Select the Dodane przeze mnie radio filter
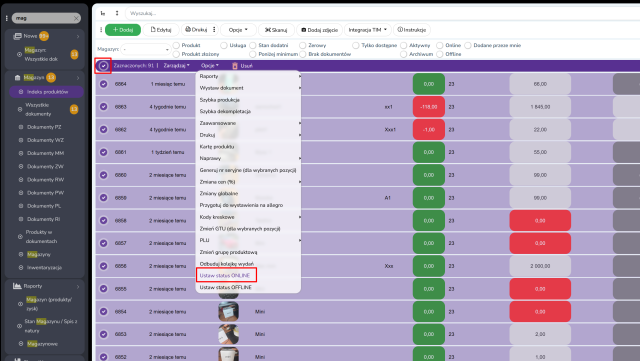640x361 pixels. [x=468, y=45]
